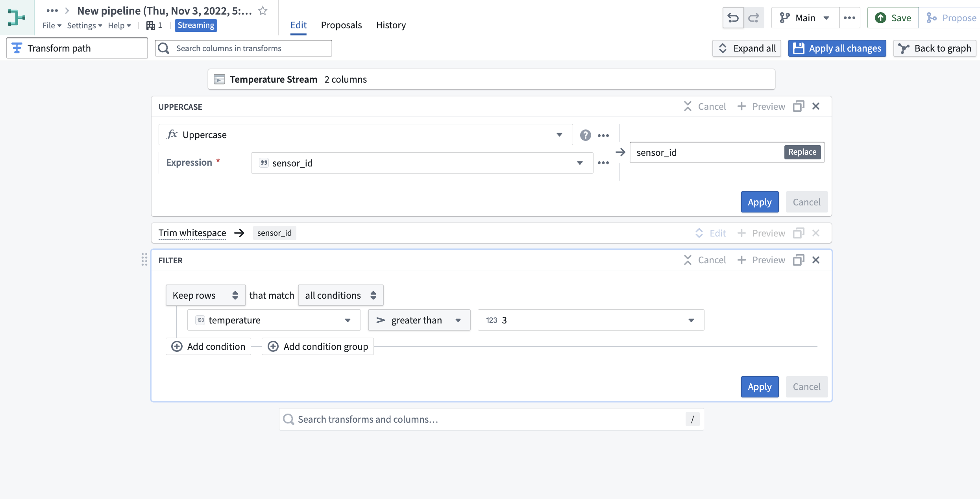The image size is (980, 499).
Task: Click the redo icon in the toolbar
Action: pos(754,18)
